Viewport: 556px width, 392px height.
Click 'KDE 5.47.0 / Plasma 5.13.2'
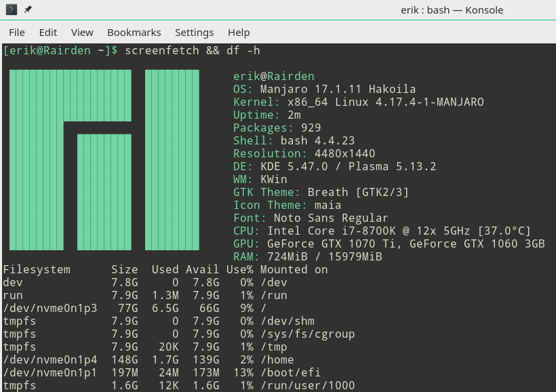tap(349, 166)
